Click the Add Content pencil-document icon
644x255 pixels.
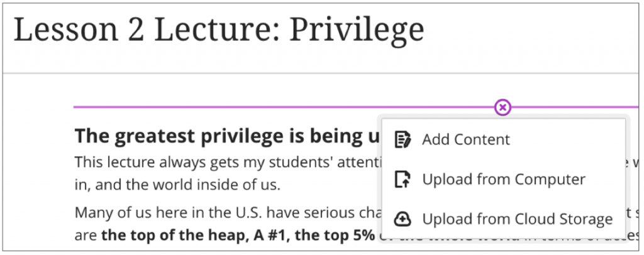tap(402, 139)
